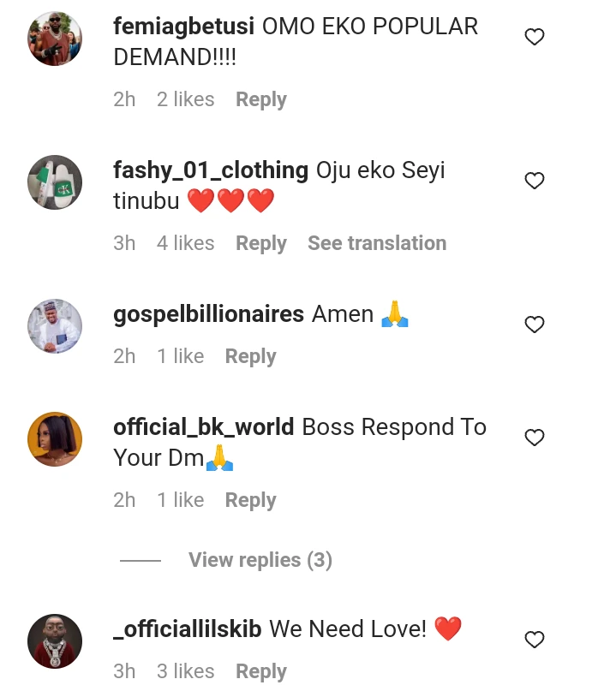Open _officiallilskib's avatar
The width and height of the screenshot is (616, 697).
(x=55, y=641)
